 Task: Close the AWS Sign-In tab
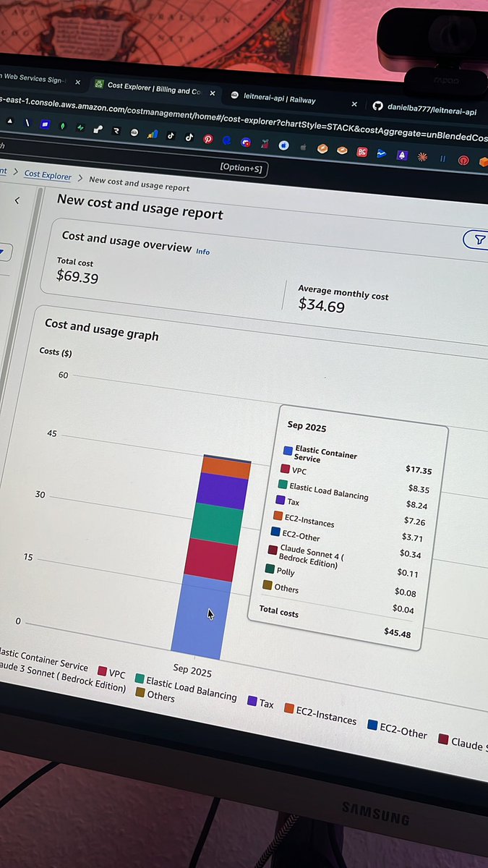pos(77,82)
